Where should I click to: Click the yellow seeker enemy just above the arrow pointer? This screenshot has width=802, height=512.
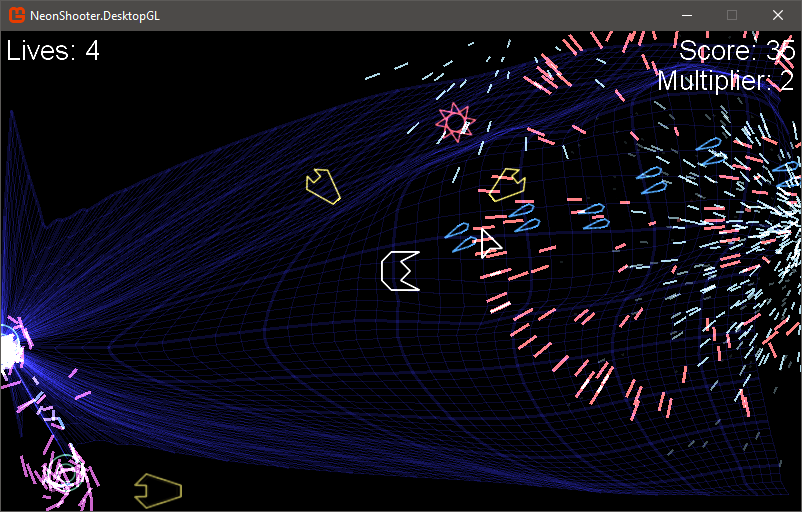pyautogui.click(x=507, y=183)
